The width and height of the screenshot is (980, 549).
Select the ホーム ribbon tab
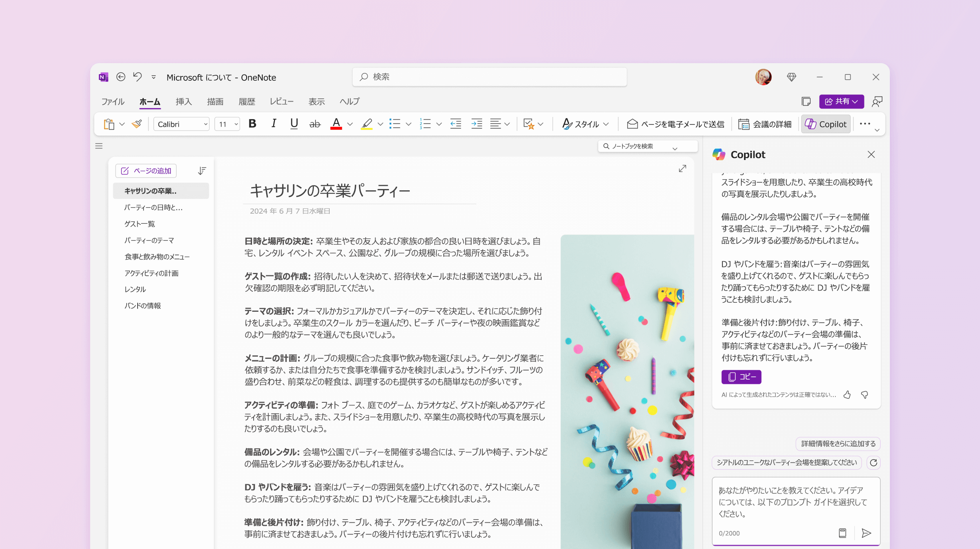point(149,102)
